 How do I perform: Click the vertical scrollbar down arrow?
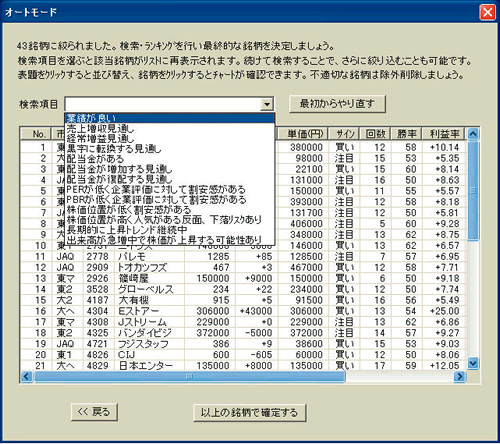473,363
